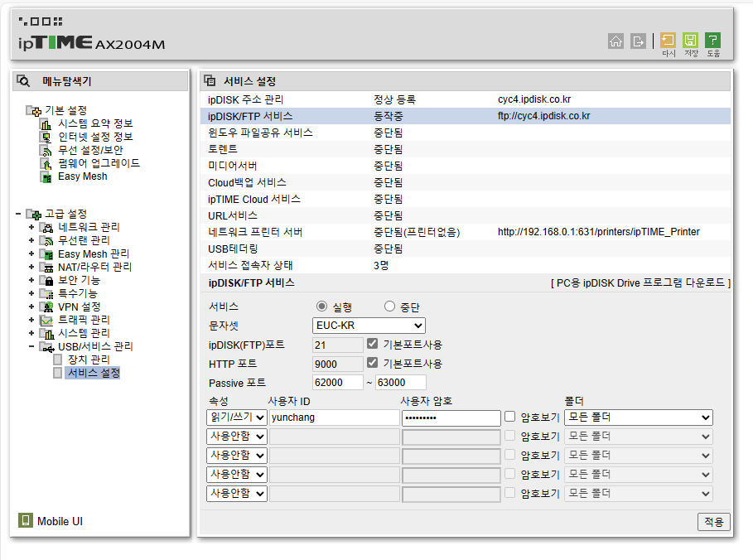Expand the VPN 설정 tree node
Screen dimensions: 753x560
31,307
